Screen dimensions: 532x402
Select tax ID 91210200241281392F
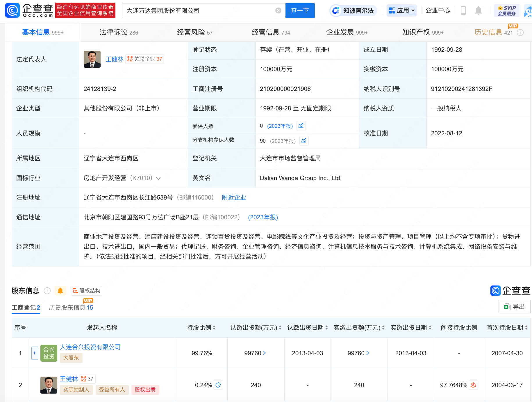tap(461, 89)
